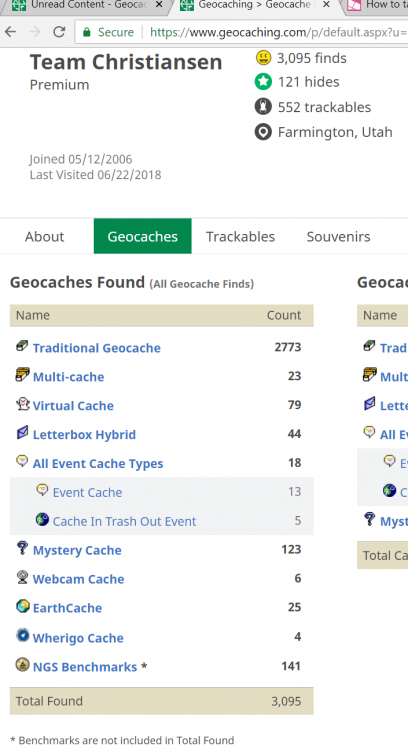Open the Wherigo Cache link

point(78,638)
